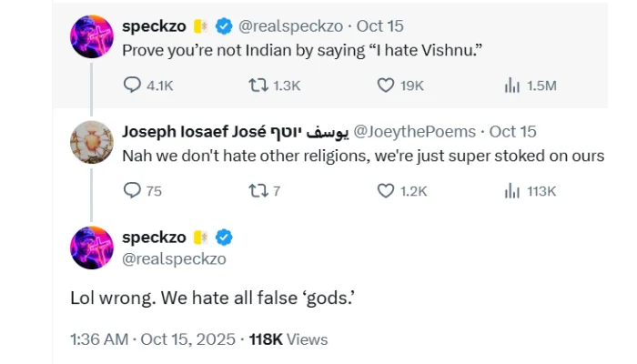Like Joseph's tweet with 1.2K likes
Screen dimensions: 637x364
click(x=402, y=190)
